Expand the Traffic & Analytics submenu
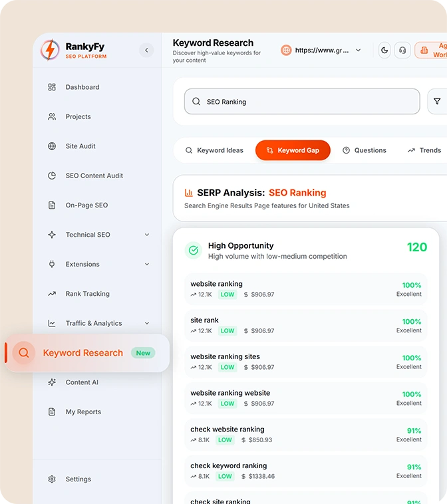The height and width of the screenshot is (504, 447). point(147,323)
